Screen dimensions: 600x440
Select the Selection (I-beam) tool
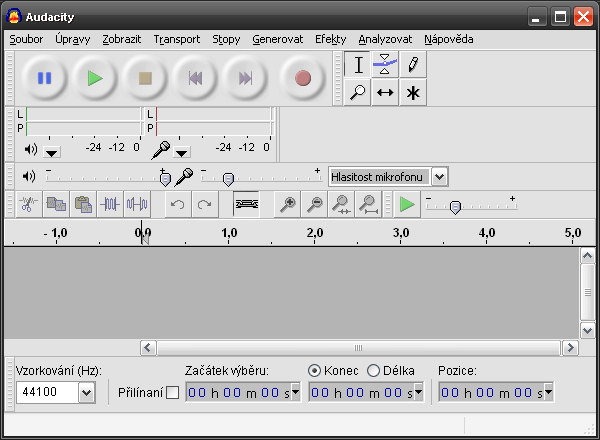pos(357,64)
